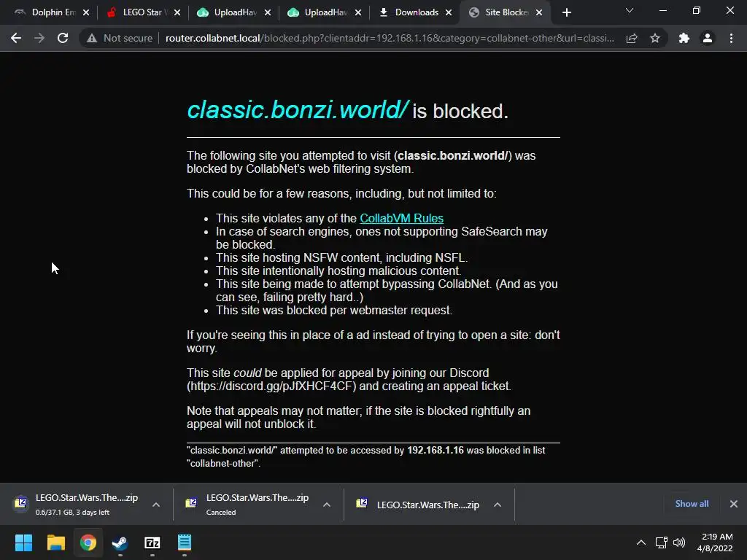This screenshot has width=747, height=560.
Task: Share this page via share icon
Action: (x=632, y=38)
